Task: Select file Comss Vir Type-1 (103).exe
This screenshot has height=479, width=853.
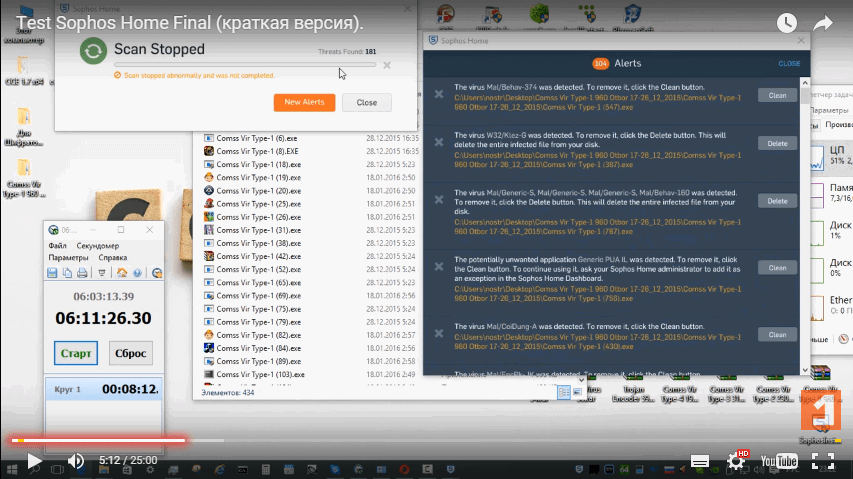Action: coord(261,374)
